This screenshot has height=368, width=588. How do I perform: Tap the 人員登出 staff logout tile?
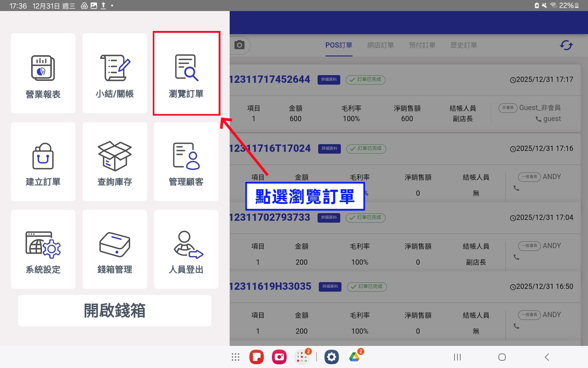pyautogui.click(x=186, y=249)
